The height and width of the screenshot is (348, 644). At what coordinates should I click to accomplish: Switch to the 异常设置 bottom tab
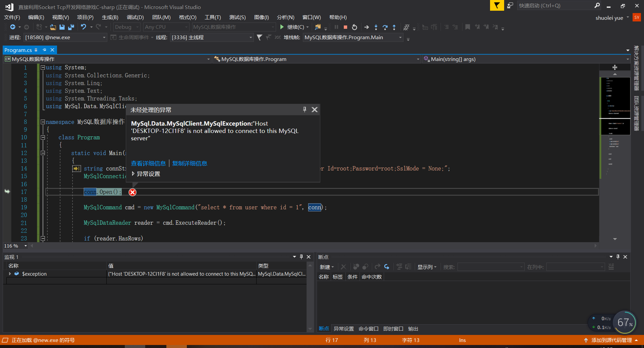coord(343,329)
